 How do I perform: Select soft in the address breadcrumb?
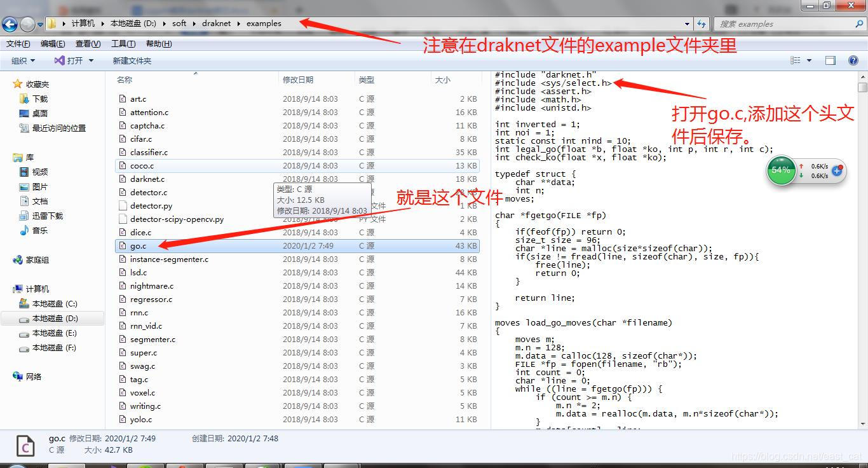pyautogui.click(x=179, y=24)
